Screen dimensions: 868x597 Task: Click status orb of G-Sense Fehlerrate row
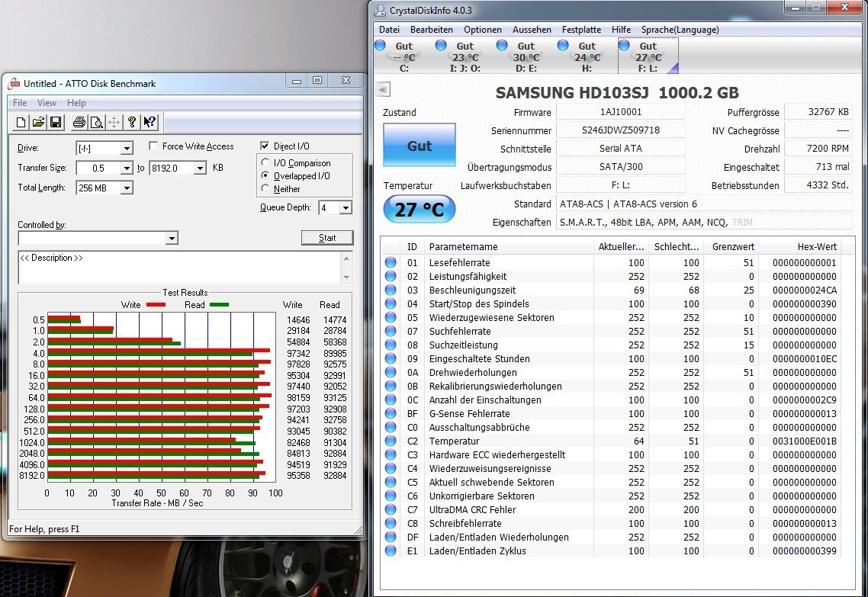pos(391,413)
